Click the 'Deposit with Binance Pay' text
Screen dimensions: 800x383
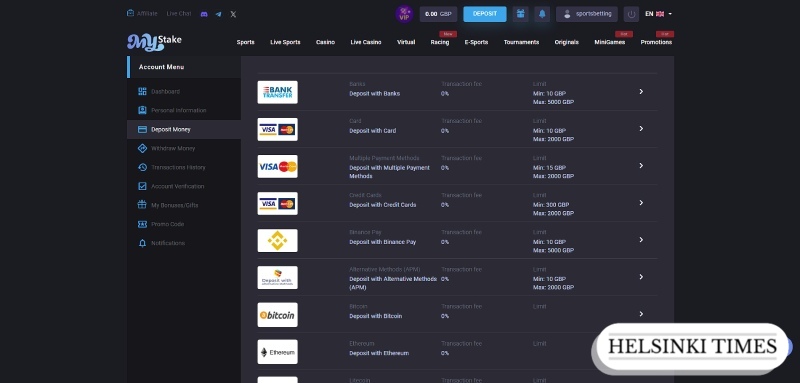pos(383,242)
